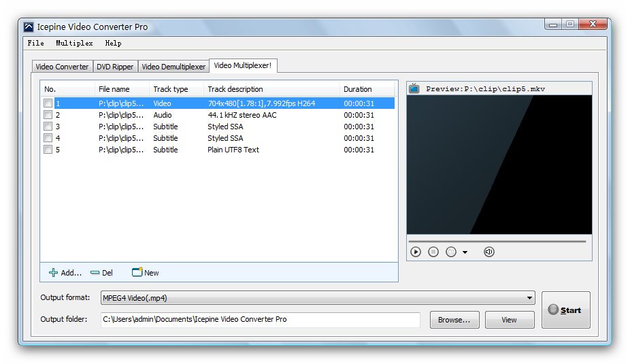630x364 pixels.
Task: Select 'Styled SSA' in row 4
Action: click(x=225, y=138)
